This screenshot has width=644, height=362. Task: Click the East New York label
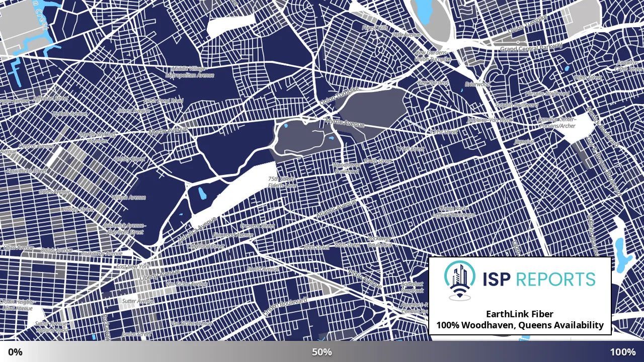(133, 266)
